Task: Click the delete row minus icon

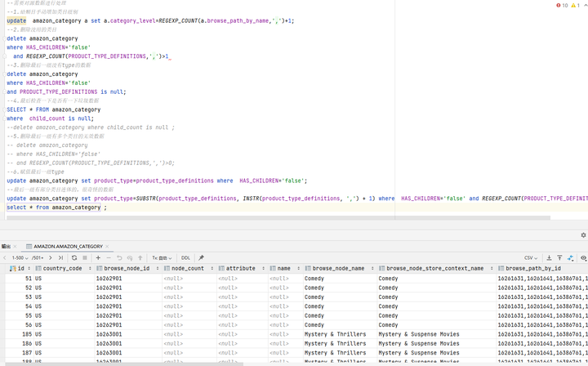Action: 109,258
